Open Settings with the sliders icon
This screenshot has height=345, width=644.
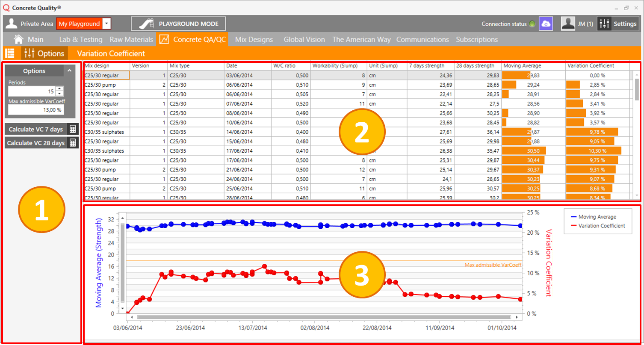(x=604, y=24)
